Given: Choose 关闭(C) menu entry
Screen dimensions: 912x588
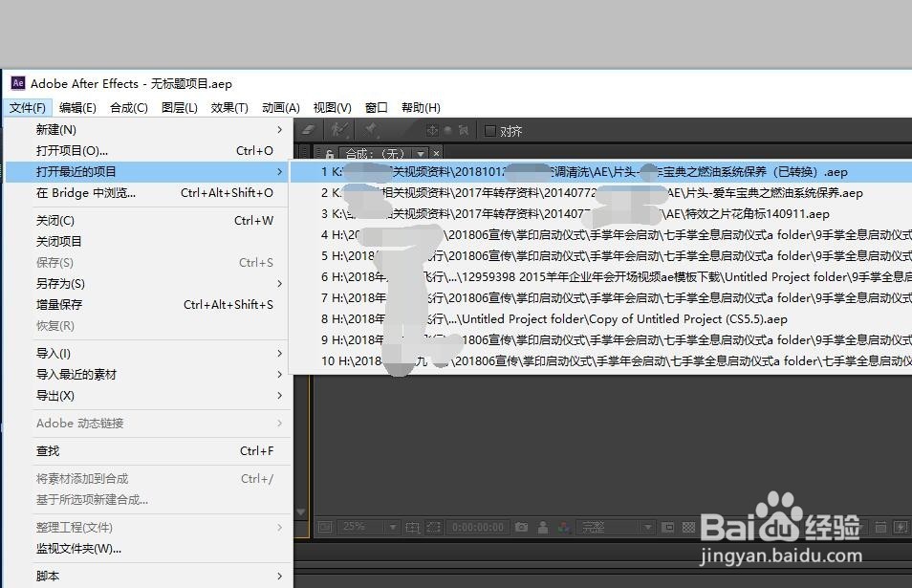Looking at the screenshot, I should click(x=148, y=221).
